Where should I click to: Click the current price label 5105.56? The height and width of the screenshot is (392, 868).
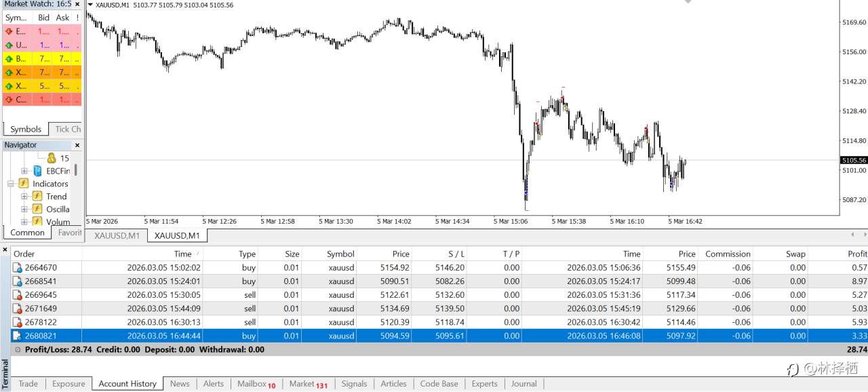pos(854,160)
